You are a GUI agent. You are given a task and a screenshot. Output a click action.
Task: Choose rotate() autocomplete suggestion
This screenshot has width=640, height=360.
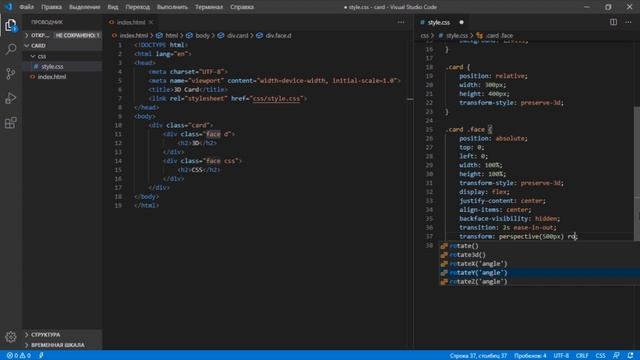click(x=539, y=246)
